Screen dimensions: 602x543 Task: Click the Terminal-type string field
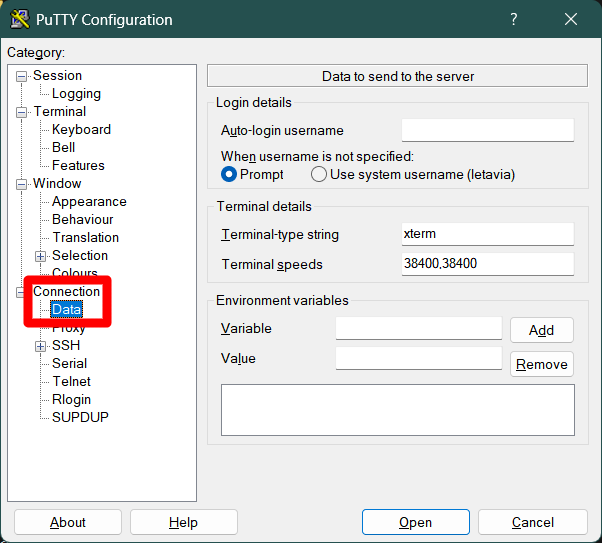pyautogui.click(x=488, y=234)
